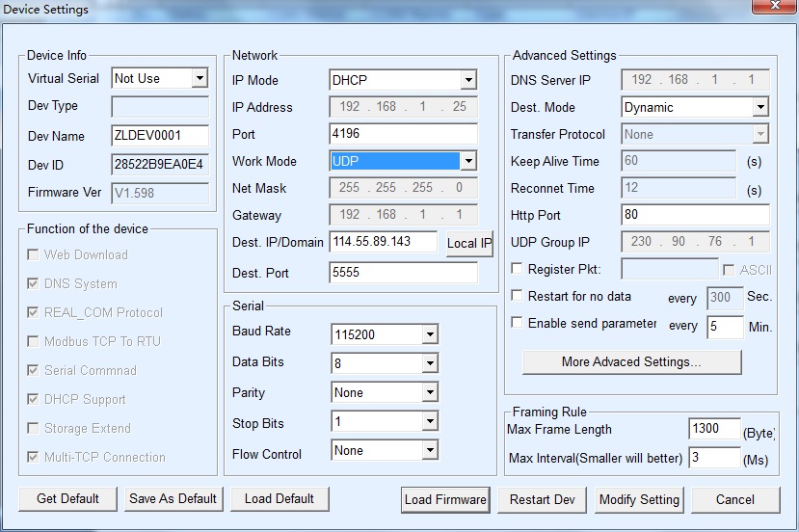Screen dimensions: 799x532
Task: Open the Baud Rate dropdown
Action: point(430,334)
